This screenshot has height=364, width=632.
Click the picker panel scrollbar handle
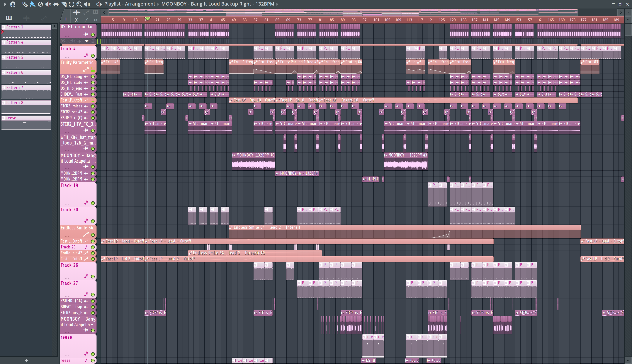(x=55, y=26)
